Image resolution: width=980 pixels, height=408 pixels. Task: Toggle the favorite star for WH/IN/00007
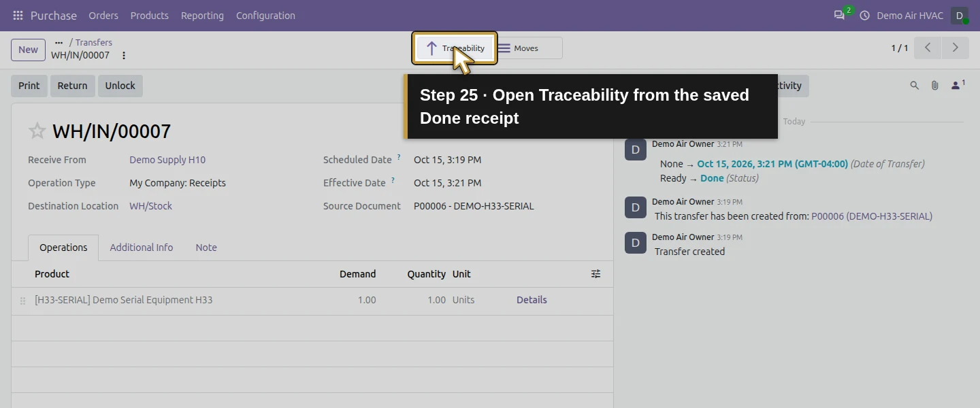click(x=37, y=131)
